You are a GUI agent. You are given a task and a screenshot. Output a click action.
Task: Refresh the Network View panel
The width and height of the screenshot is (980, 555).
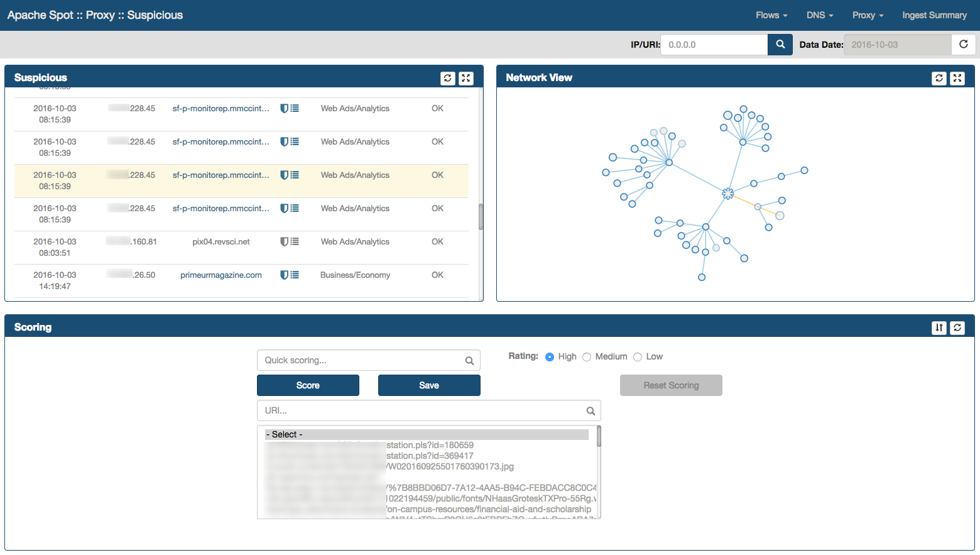(939, 78)
